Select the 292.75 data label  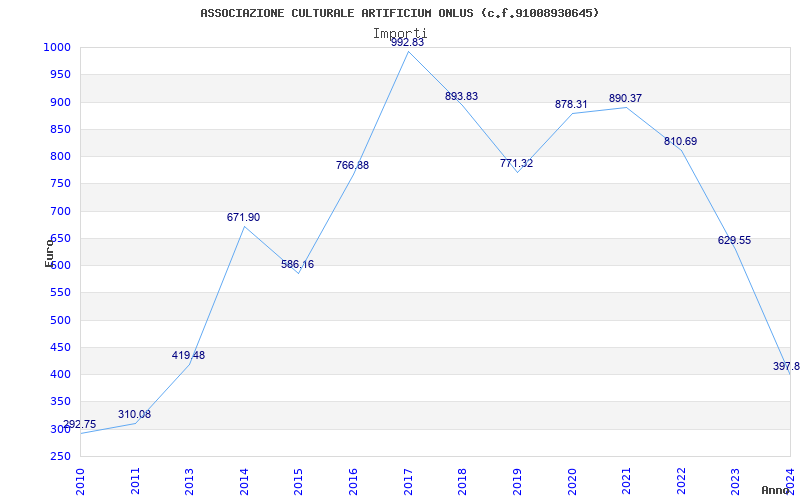pyautogui.click(x=80, y=424)
